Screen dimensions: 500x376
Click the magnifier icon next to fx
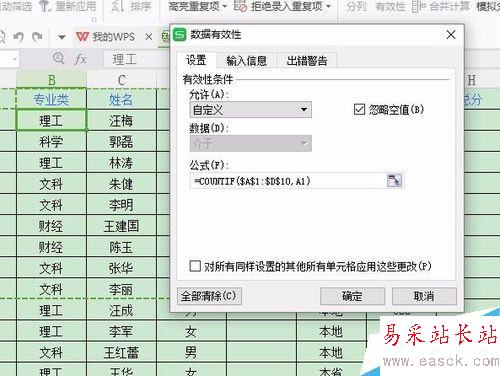point(59,59)
